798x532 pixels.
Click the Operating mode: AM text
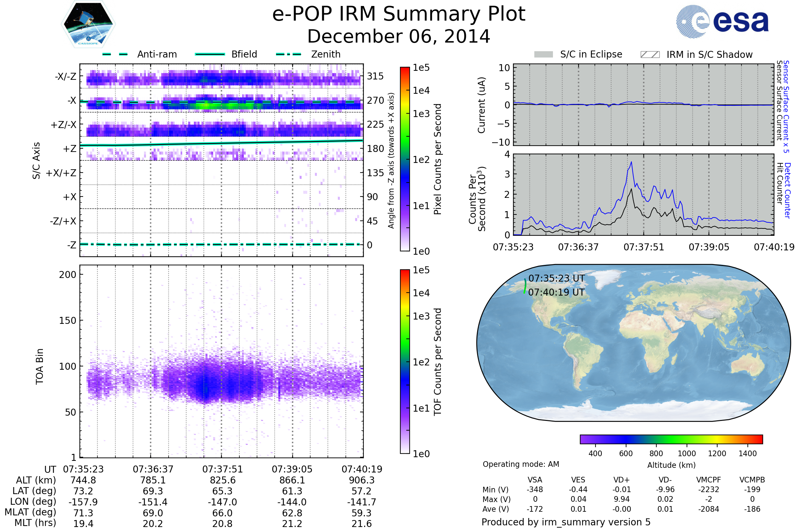(x=520, y=464)
